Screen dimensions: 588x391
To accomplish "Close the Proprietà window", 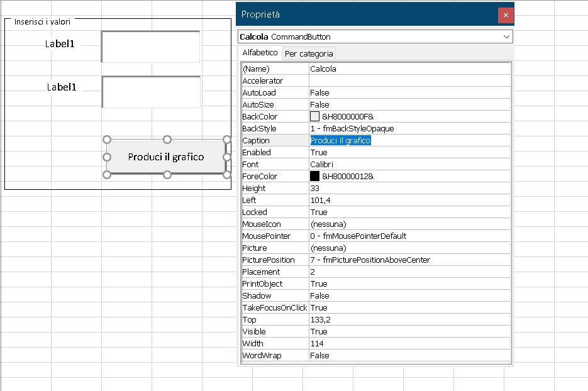I will coord(506,15).
